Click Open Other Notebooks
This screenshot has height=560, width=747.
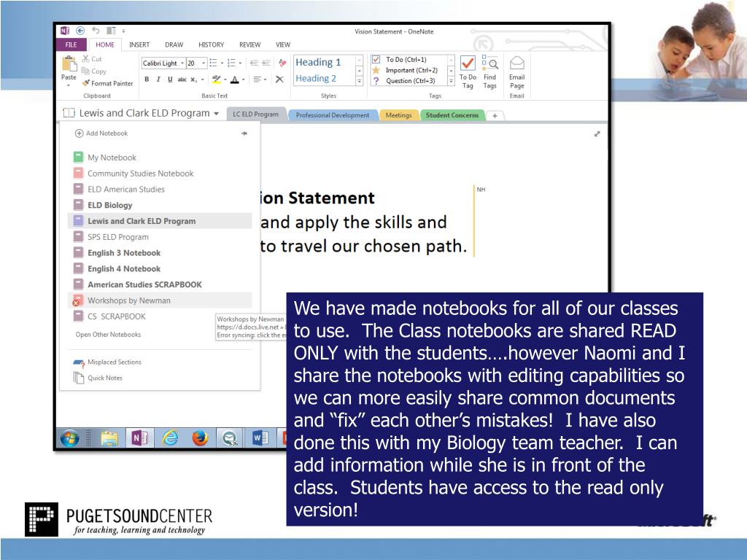108,335
